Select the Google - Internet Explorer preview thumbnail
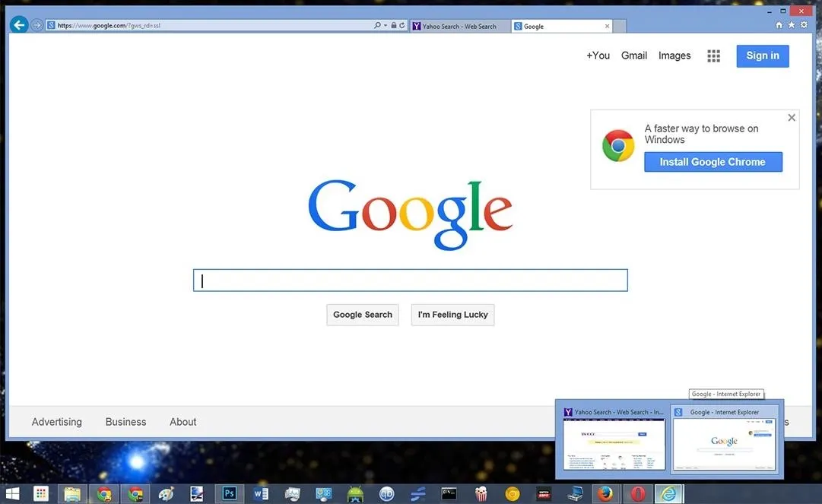The height and width of the screenshot is (504, 822). (x=724, y=439)
